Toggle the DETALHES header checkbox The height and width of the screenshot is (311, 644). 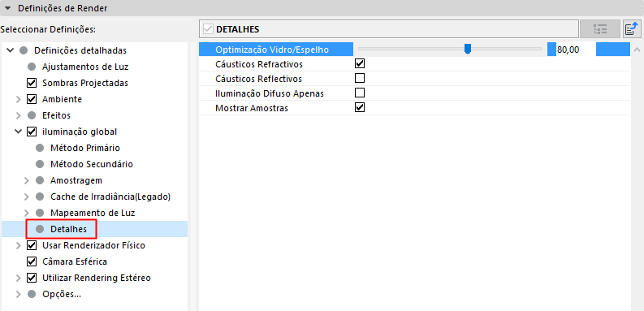tap(208, 29)
